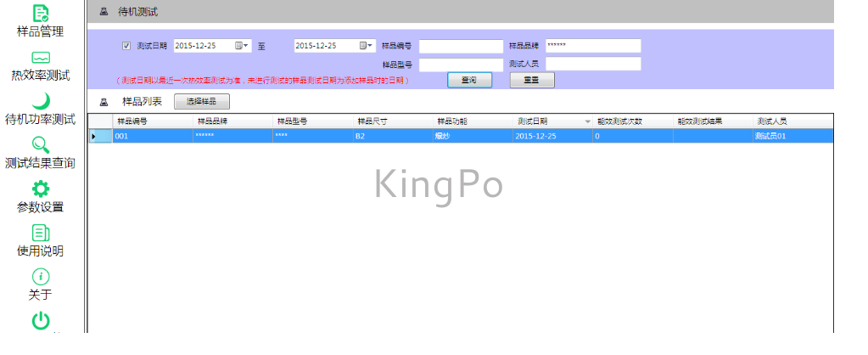Sort by 测试日期 column header
This screenshot has height=355, width=868.
pos(553,121)
